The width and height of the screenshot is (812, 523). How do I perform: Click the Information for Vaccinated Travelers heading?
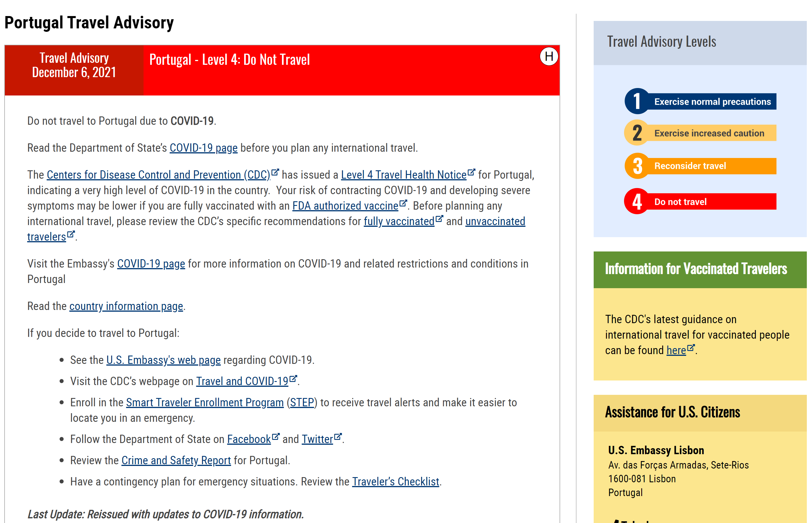click(x=696, y=269)
